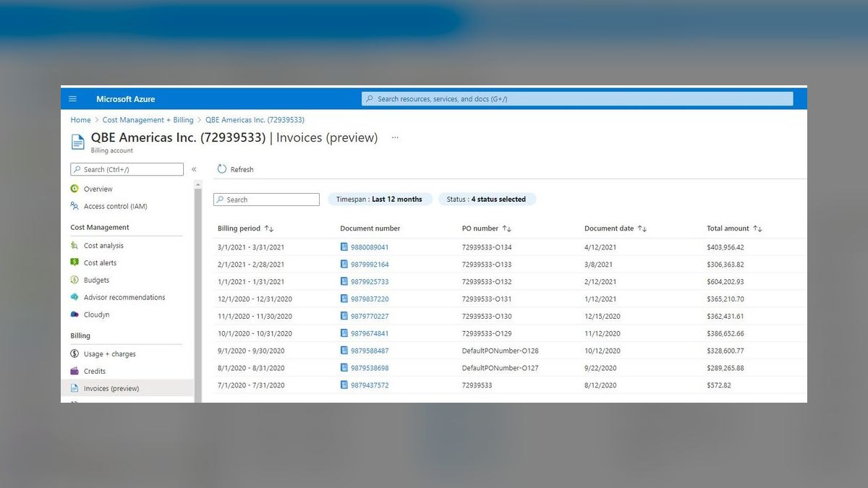Focus the search resources, services, and docs box
Screen dimensions: 868x488
(x=577, y=99)
